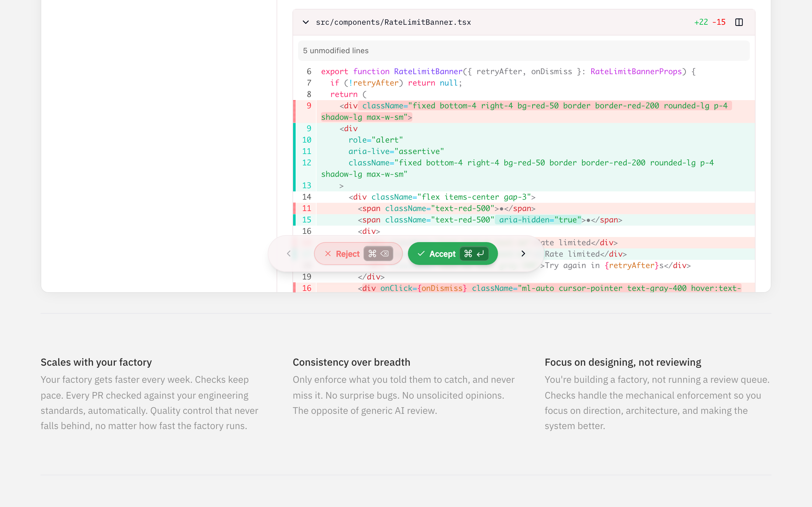Click the Consistency over breadth heading

click(351, 362)
